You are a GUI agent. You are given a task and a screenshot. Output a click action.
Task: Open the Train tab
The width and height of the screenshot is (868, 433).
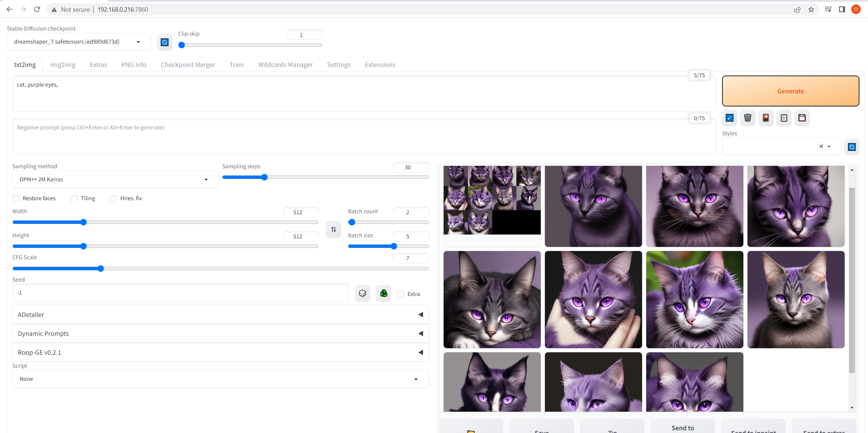tap(237, 65)
